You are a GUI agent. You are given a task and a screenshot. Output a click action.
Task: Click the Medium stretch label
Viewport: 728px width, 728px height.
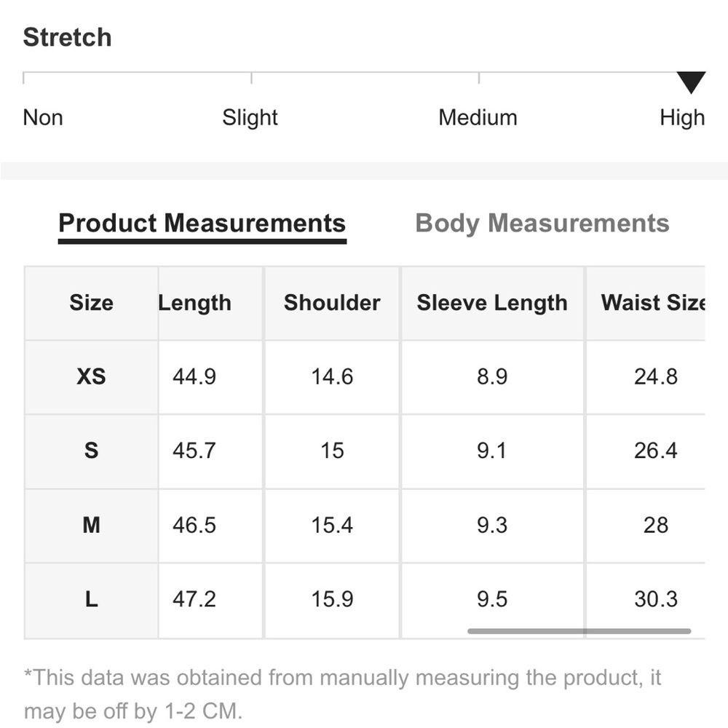[478, 117]
